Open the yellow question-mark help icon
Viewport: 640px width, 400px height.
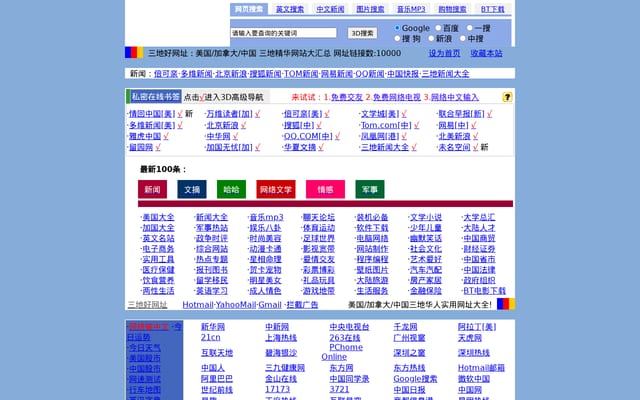(507, 97)
